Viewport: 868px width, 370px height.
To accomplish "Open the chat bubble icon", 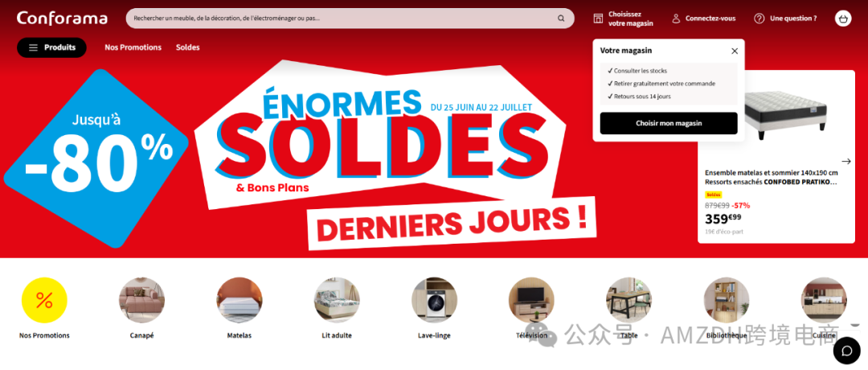I will [x=847, y=350].
